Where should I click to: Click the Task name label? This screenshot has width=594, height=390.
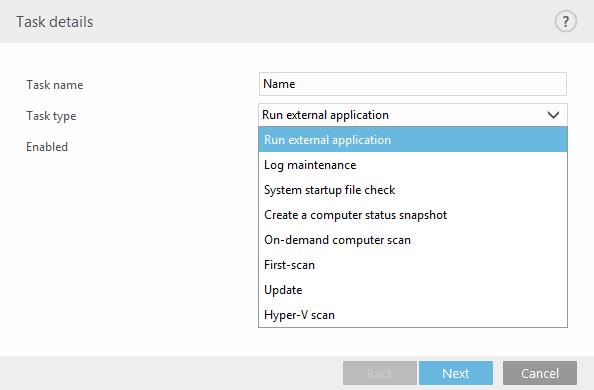55,85
